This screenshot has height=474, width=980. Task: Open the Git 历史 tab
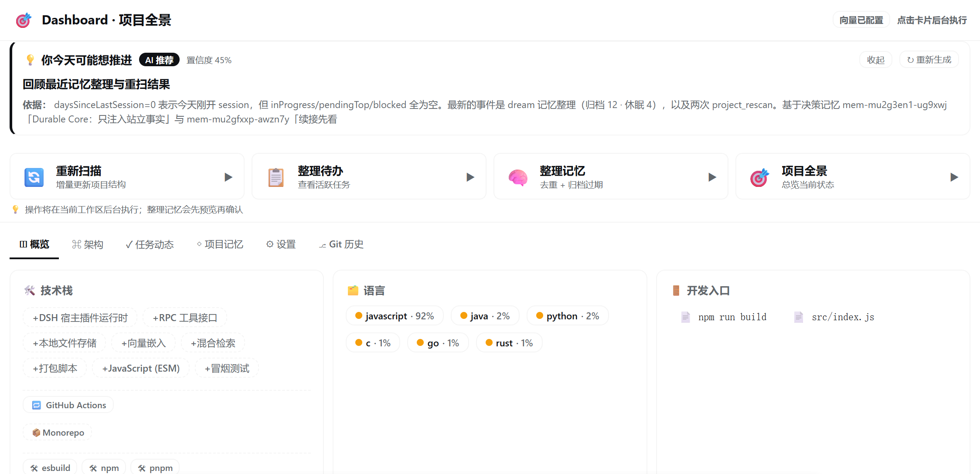[341, 244]
